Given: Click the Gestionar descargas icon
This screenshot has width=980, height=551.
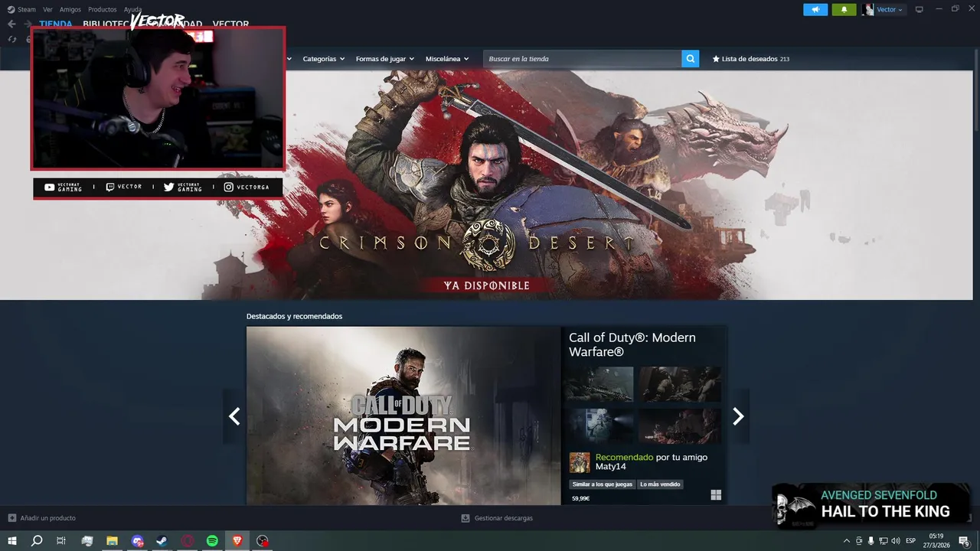Looking at the screenshot, I should click(x=465, y=518).
